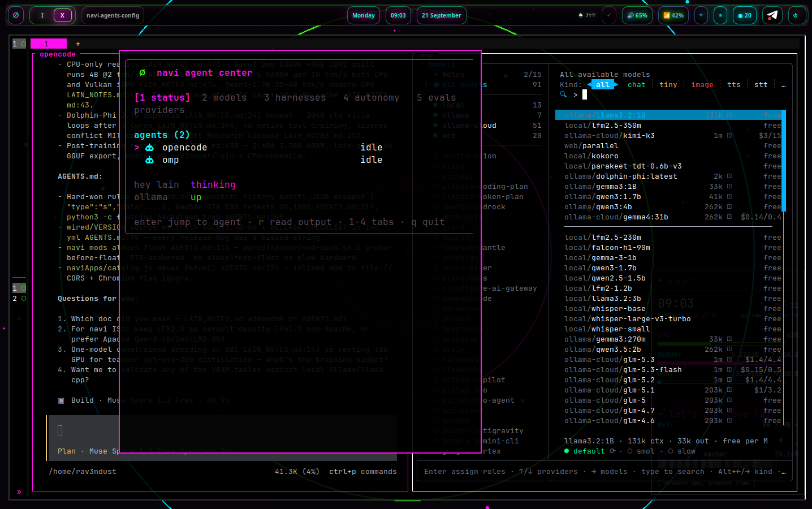
Task: Open the 3 harnesses tab
Action: (x=295, y=98)
